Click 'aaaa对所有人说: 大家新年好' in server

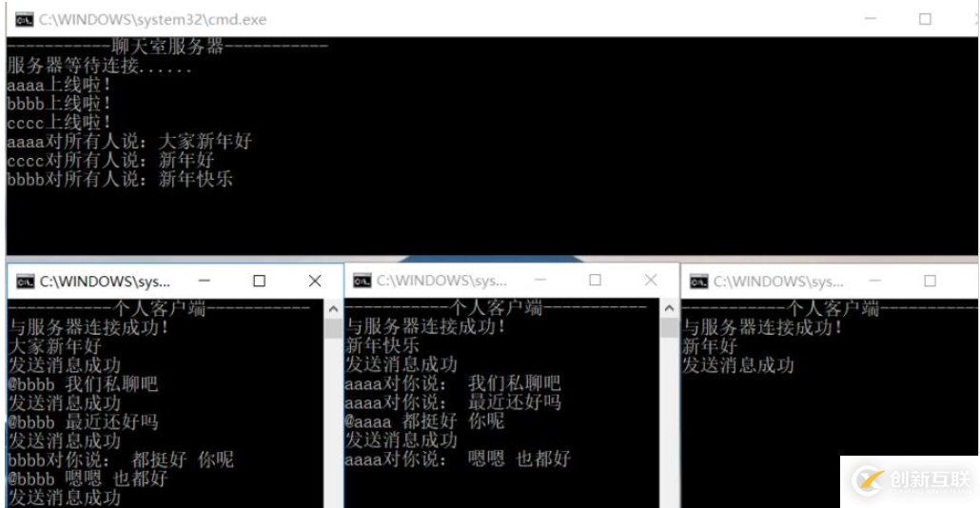(129, 141)
